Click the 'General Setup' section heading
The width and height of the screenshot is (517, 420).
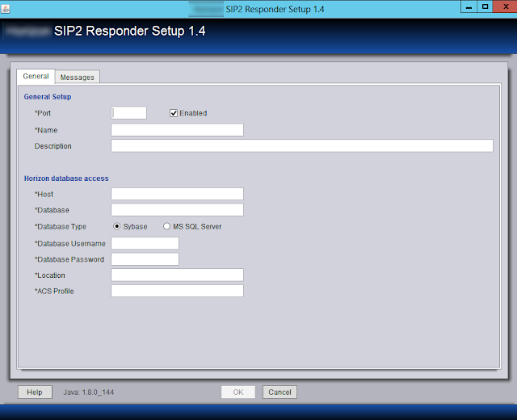pos(48,97)
